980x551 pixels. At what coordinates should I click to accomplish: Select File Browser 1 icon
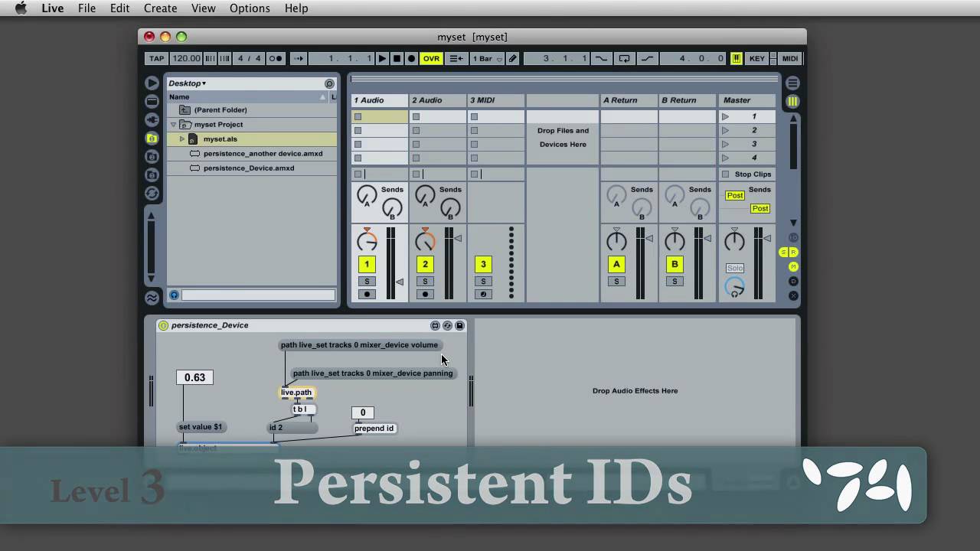(x=152, y=139)
